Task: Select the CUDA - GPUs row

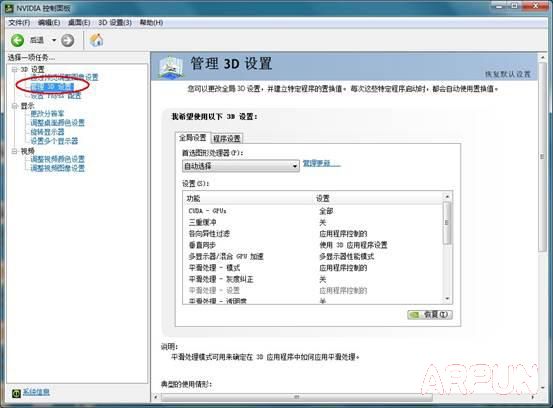Action: [313, 211]
